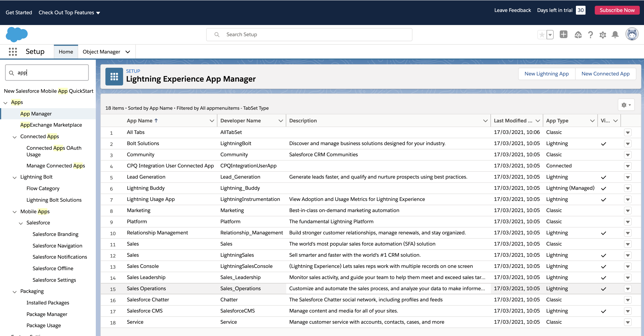Open the Setup gear menu in header
The height and width of the screenshot is (336, 644).
603,35
